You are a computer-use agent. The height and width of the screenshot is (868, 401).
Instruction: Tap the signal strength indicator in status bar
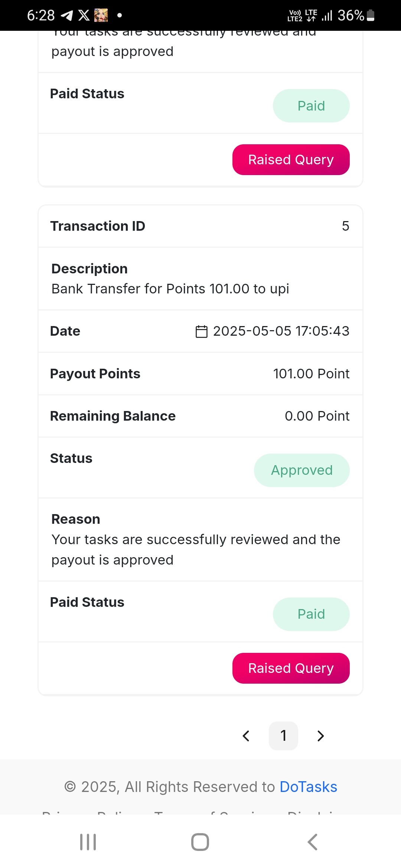click(x=327, y=15)
